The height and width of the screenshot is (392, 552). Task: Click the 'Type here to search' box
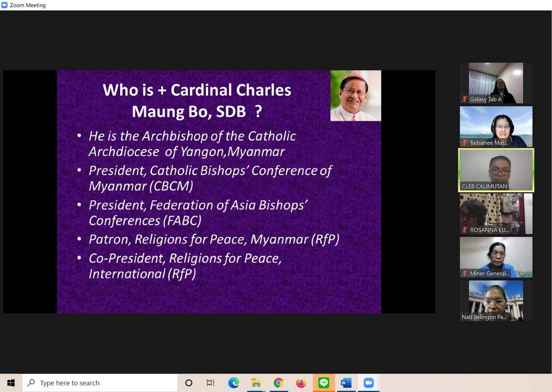pos(101,383)
